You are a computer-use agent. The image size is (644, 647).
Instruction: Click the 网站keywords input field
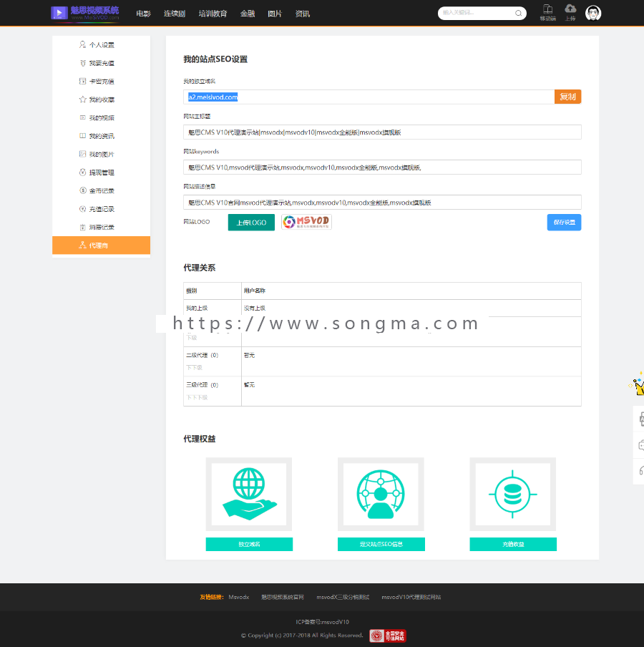click(x=382, y=167)
